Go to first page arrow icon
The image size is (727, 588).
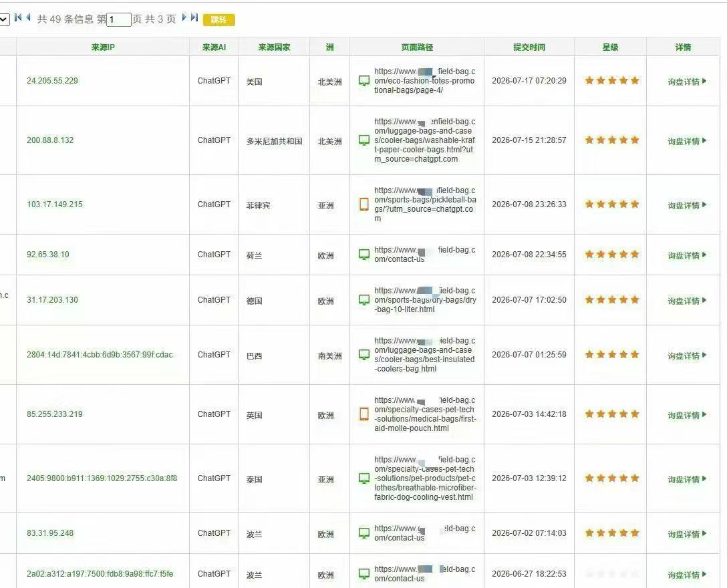pos(18,17)
